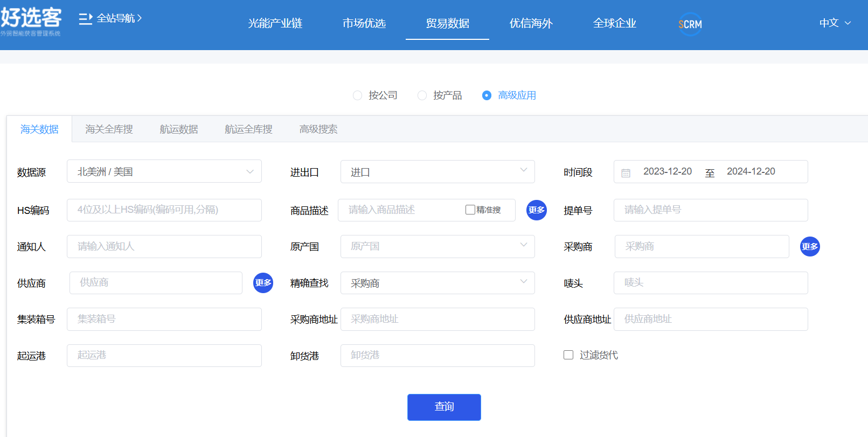Viewport: 868px width, 437px height.
Task: Open the 中文 language selector
Action: pos(835,23)
